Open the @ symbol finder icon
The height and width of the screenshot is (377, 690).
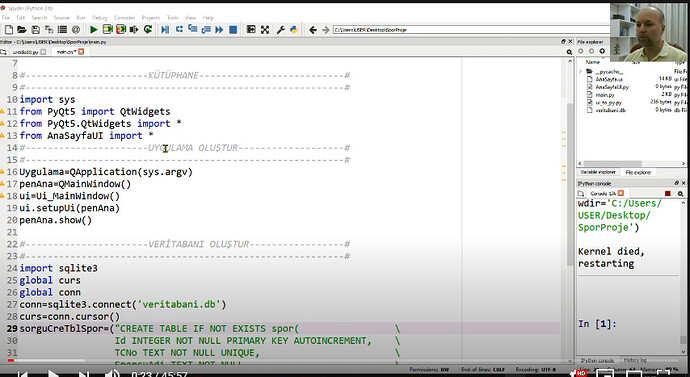point(76,29)
